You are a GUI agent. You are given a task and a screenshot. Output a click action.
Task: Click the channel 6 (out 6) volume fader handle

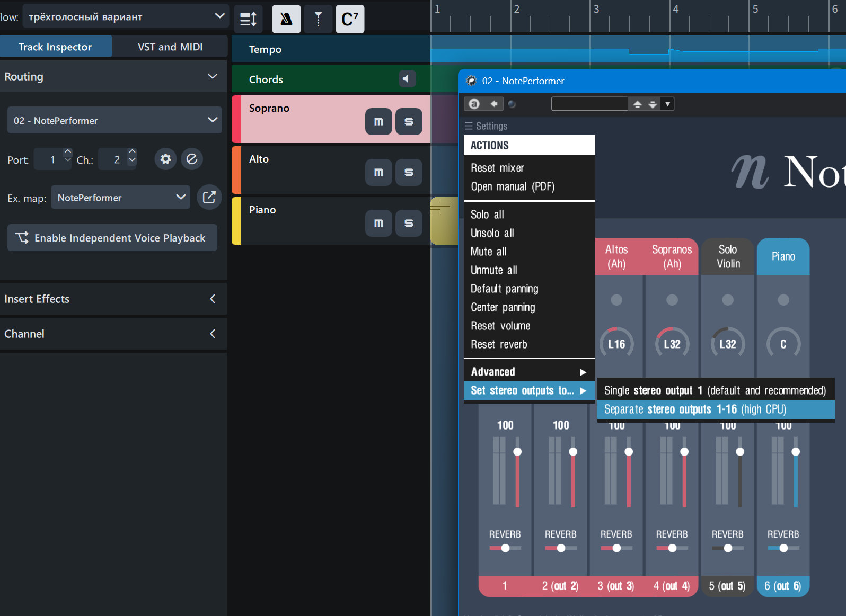pos(796,452)
